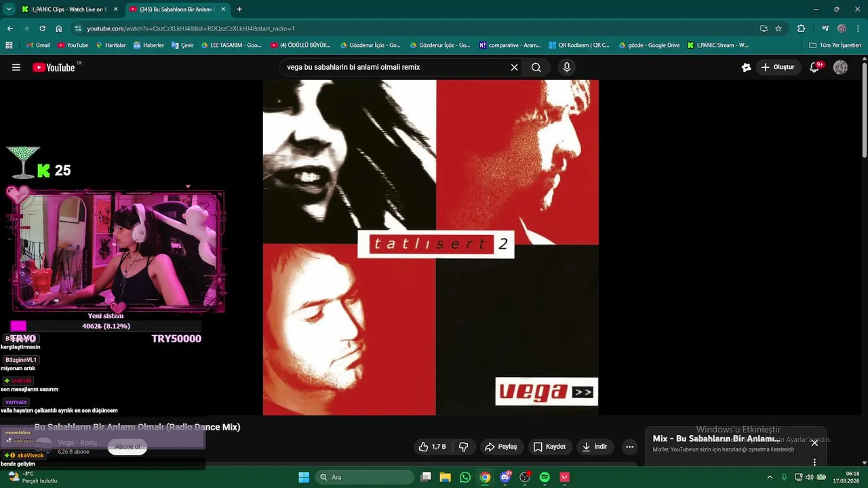Image resolution: width=868 pixels, height=488 pixels.
Task: Close the Mix playlist panel
Action: click(x=814, y=443)
